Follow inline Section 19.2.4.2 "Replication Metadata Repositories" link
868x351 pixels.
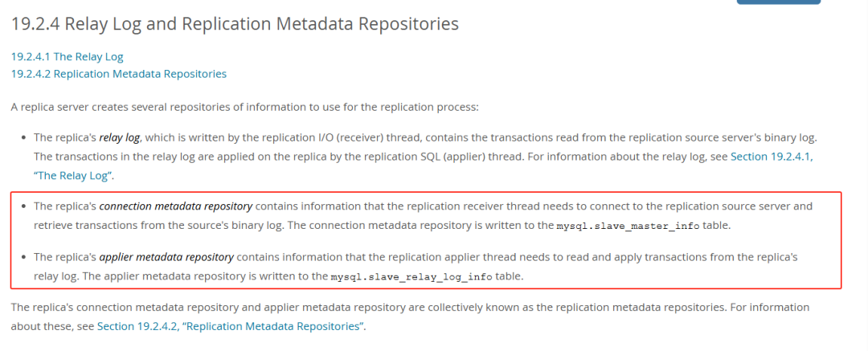click(231, 326)
